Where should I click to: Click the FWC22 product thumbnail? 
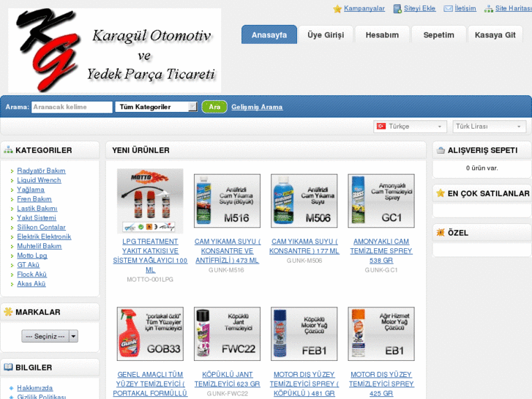[x=227, y=334]
